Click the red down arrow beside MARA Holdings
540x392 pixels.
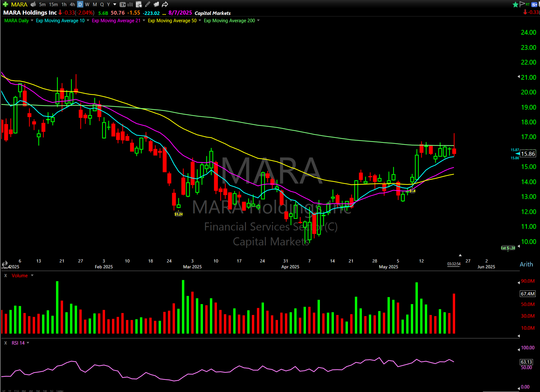(x=60, y=13)
